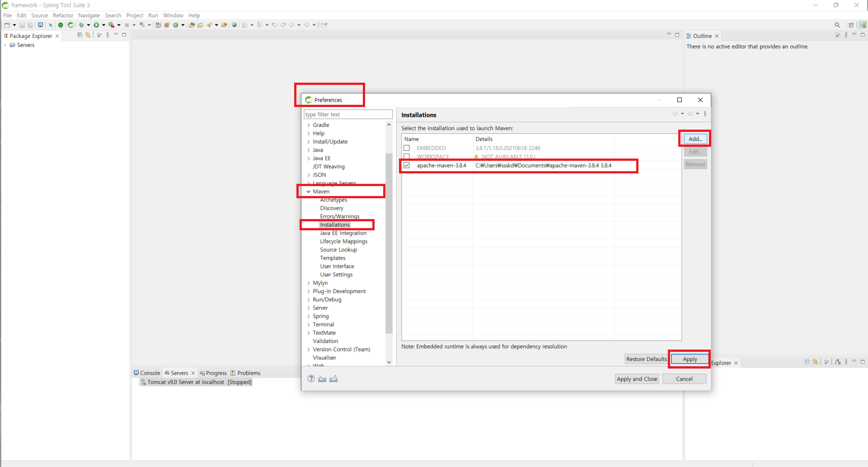The height and width of the screenshot is (467, 868).
Task: Switch to the Problems tab
Action: coord(245,373)
